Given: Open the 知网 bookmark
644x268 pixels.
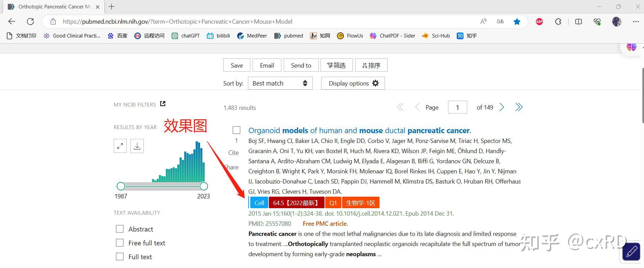Looking at the screenshot, I should pos(320,36).
